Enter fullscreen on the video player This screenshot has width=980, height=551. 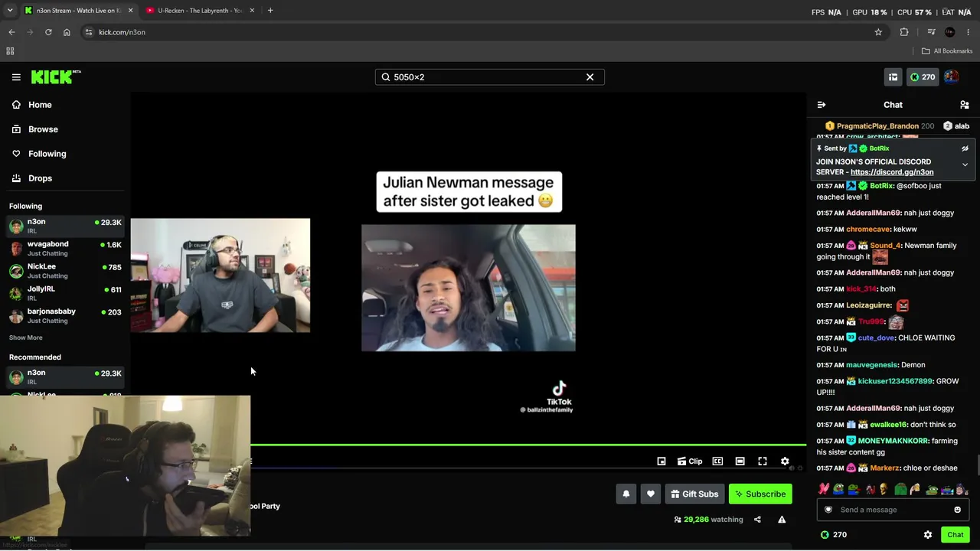[x=763, y=461]
